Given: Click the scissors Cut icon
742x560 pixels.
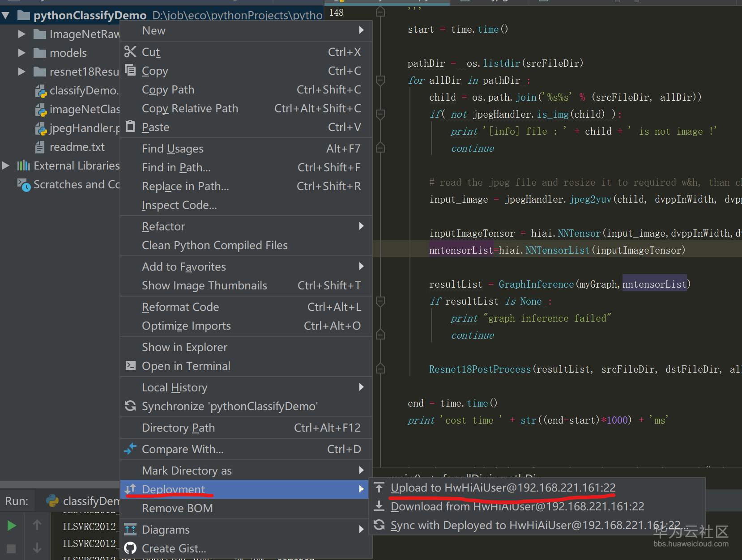Looking at the screenshot, I should (x=130, y=52).
